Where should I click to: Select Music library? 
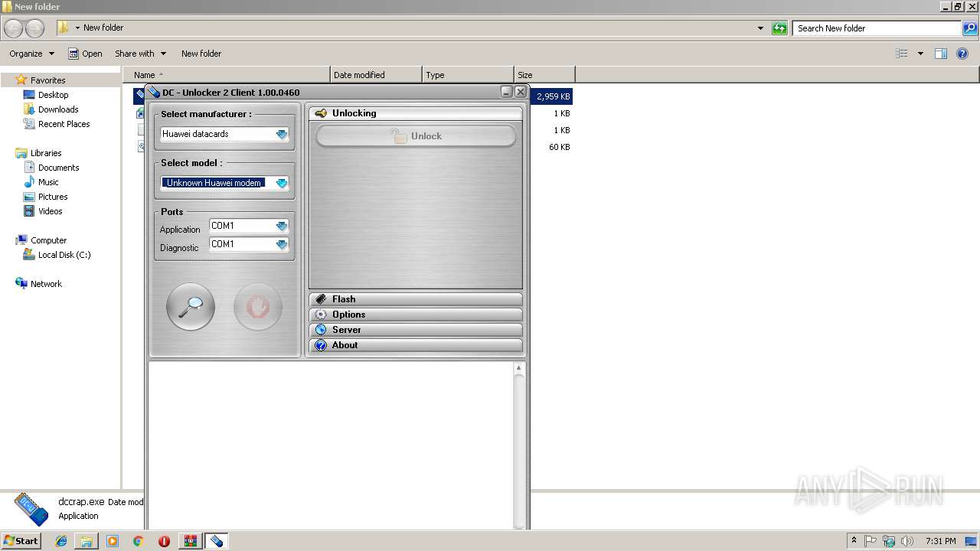pyautogui.click(x=48, y=182)
